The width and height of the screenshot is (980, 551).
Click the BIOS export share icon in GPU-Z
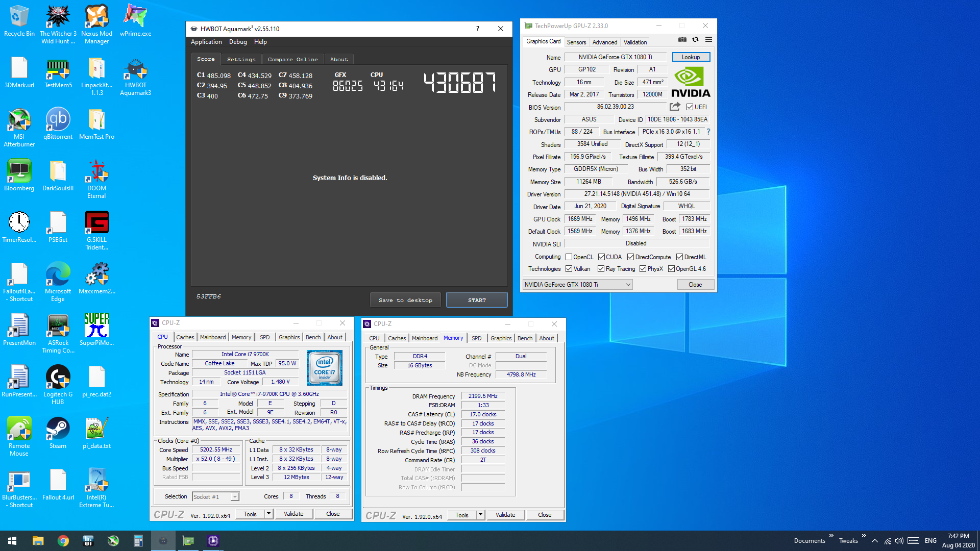click(675, 107)
